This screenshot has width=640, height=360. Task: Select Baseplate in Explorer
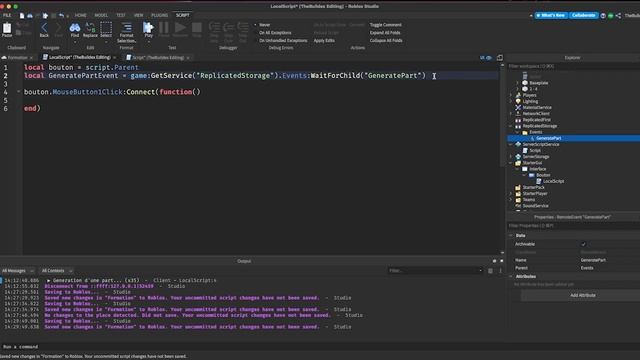pos(538,83)
